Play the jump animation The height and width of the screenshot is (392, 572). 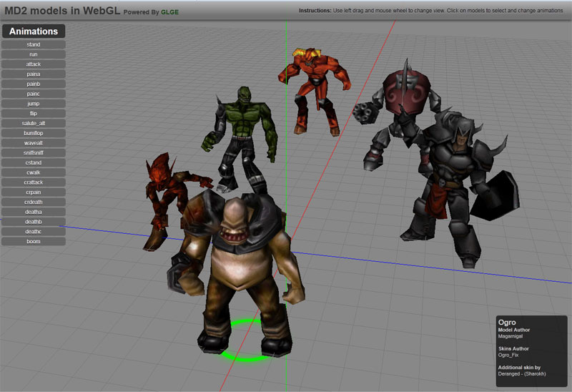click(34, 104)
